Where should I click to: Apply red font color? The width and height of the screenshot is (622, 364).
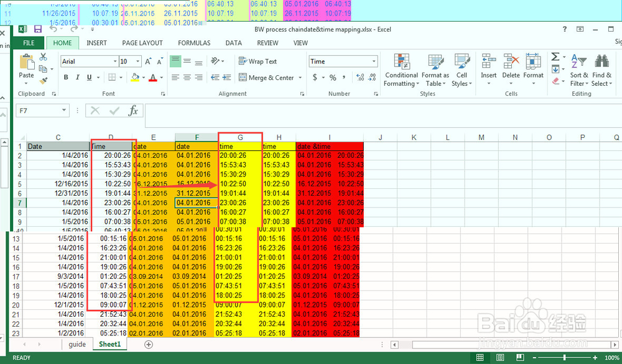pyautogui.click(x=153, y=78)
